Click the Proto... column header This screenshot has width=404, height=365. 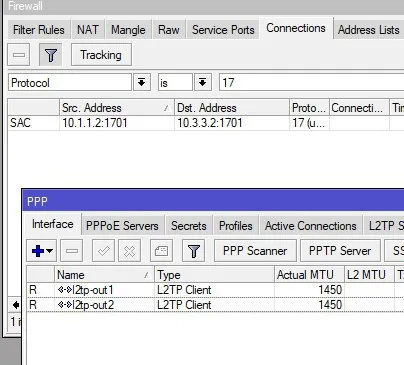[x=309, y=108]
